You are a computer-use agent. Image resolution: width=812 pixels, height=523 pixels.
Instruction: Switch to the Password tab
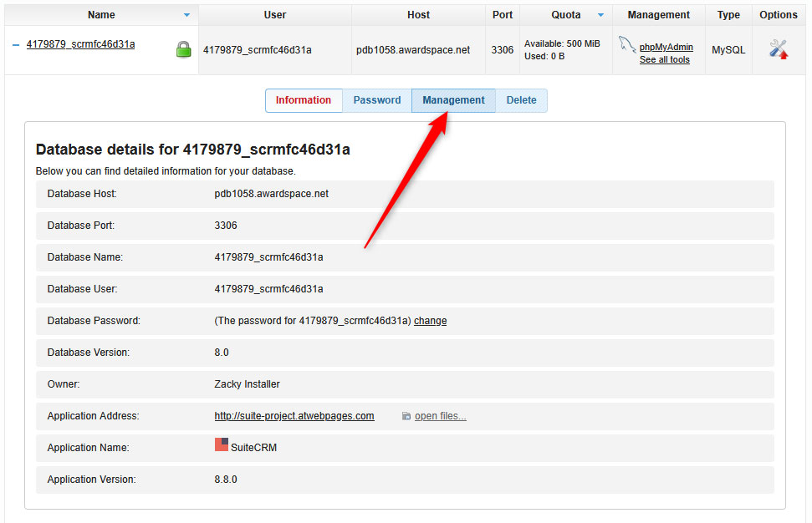377,100
